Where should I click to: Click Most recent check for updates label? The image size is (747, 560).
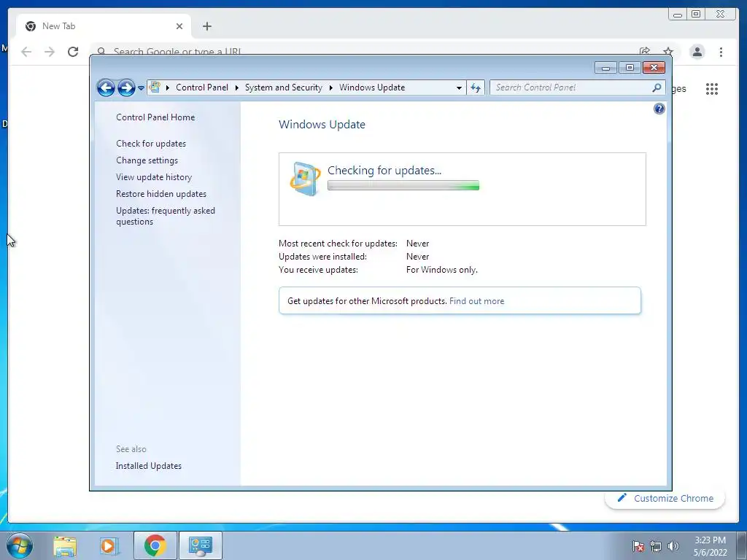[x=338, y=244]
